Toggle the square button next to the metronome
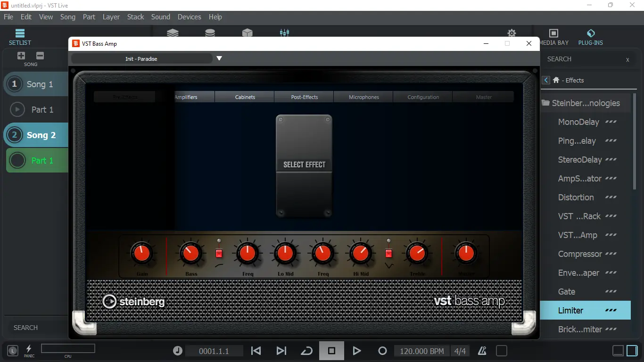644x362 pixels. click(502, 351)
